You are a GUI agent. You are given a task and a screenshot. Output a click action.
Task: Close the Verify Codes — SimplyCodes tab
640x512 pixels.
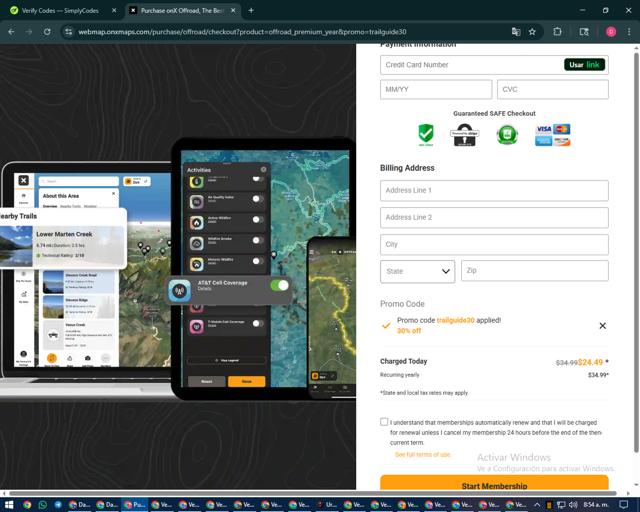point(114,11)
